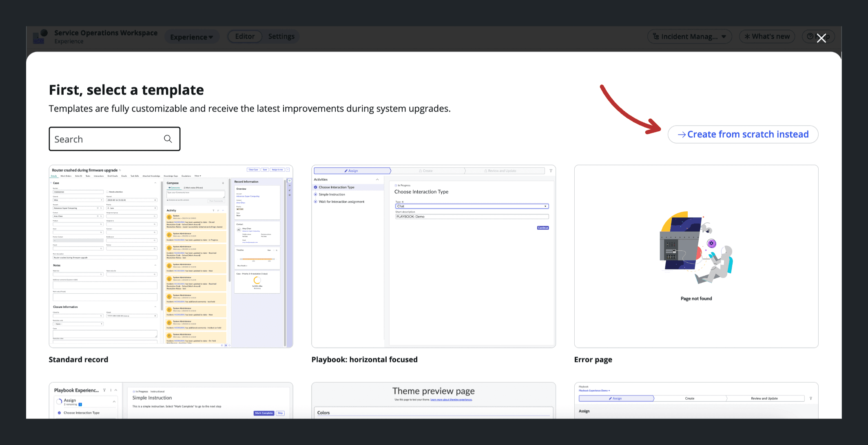The height and width of the screenshot is (445, 868).
Task: Switch to the Settings tab
Action: (x=281, y=36)
